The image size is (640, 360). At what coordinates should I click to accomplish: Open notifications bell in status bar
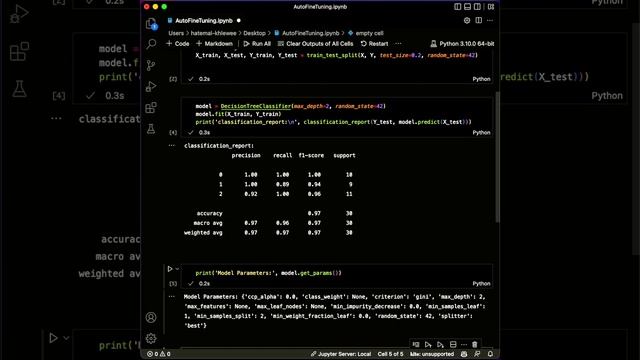(490, 354)
